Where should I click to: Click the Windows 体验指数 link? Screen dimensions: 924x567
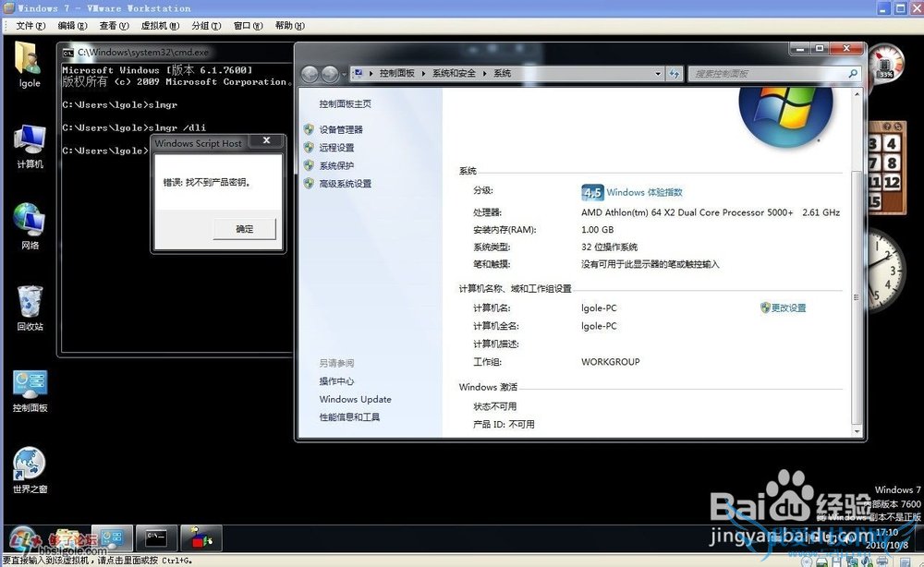(x=644, y=192)
